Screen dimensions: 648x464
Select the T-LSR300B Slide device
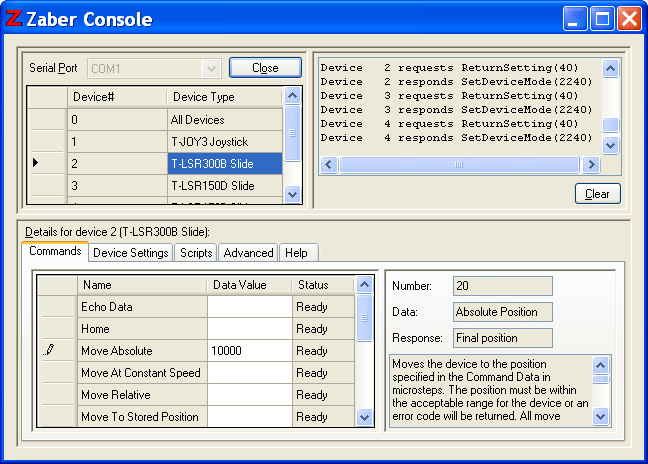(x=225, y=164)
